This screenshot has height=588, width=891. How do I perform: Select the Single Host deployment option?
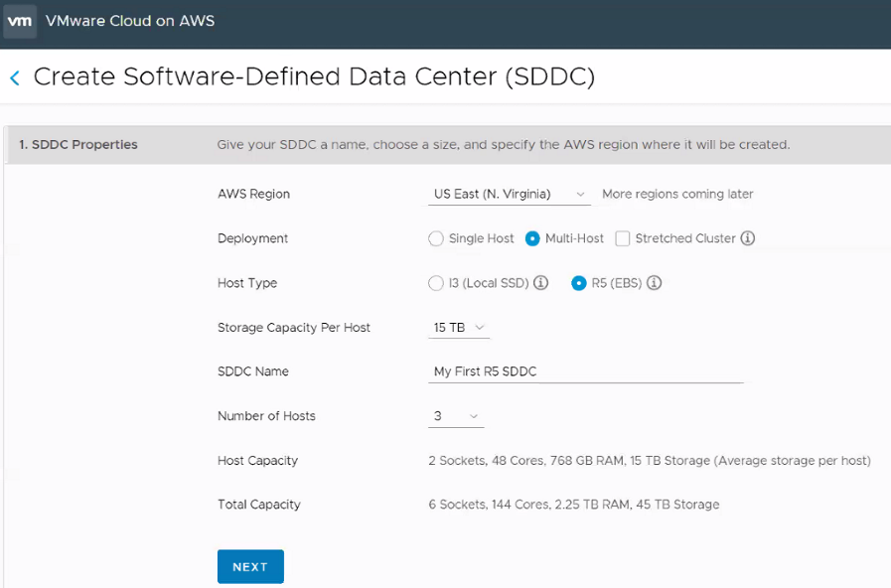436,238
